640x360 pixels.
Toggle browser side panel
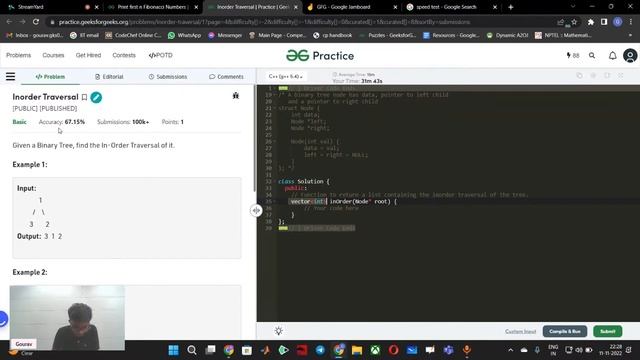tap(604, 22)
